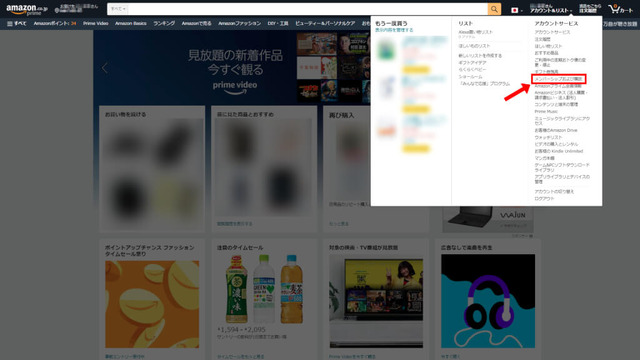Click らくらくベビー in list column

tap(472, 70)
